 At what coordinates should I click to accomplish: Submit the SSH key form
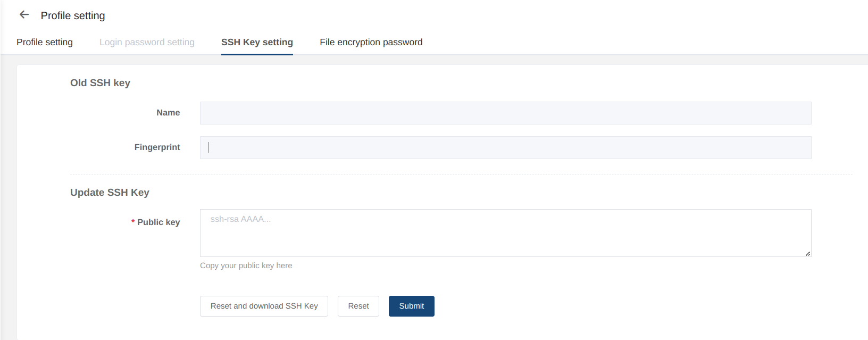pyautogui.click(x=411, y=306)
